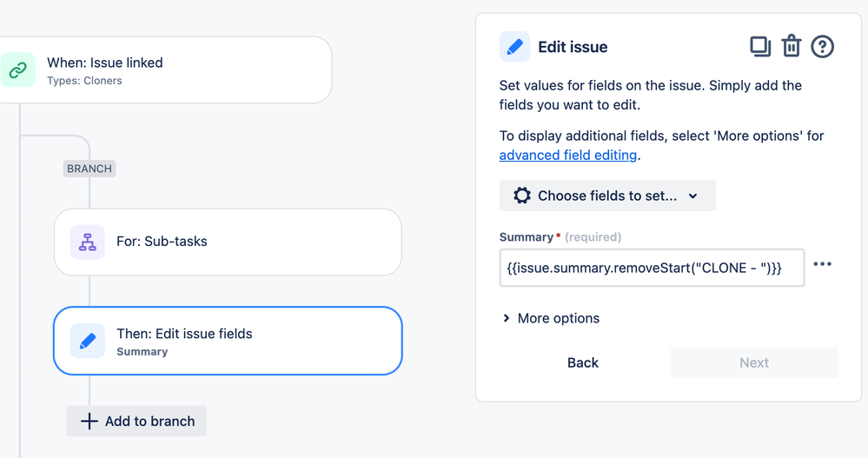Open Choose fields to set dropdown
Image resolution: width=868 pixels, height=458 pixels.
tap(607, 196)
